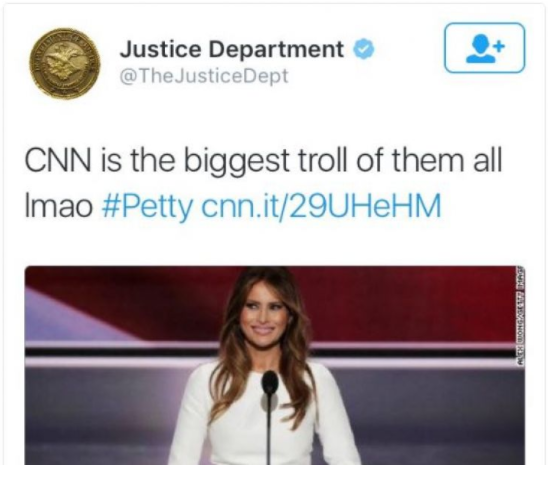Click the tweet text about CNN troll
Image resolution: width=548 pixels, height=481 pixels.
pos(264,183)
